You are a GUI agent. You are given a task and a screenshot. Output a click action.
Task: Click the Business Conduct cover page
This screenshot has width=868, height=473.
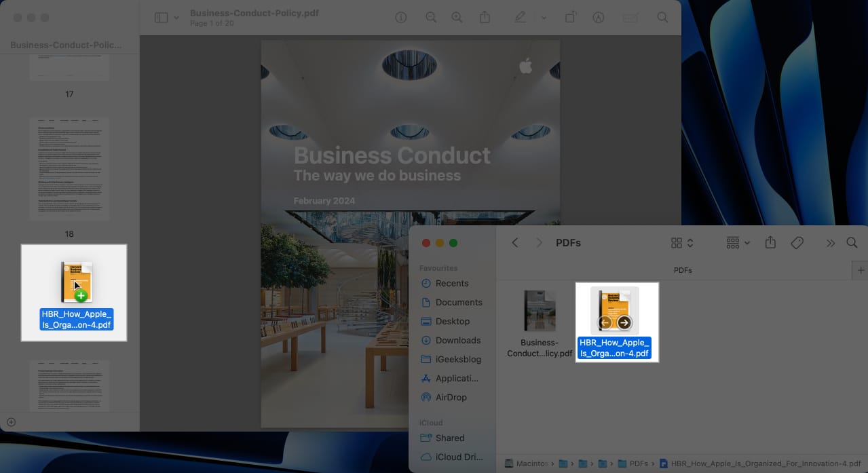point(411,234)
